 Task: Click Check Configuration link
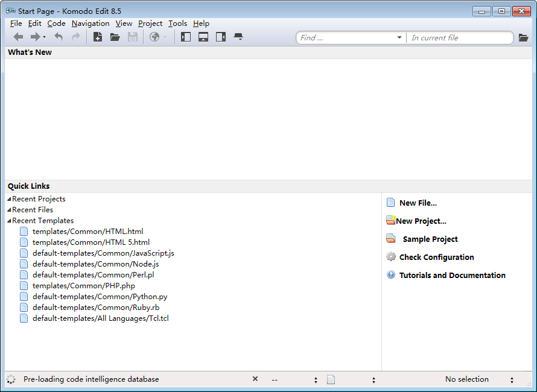click(x=436, y=257)
